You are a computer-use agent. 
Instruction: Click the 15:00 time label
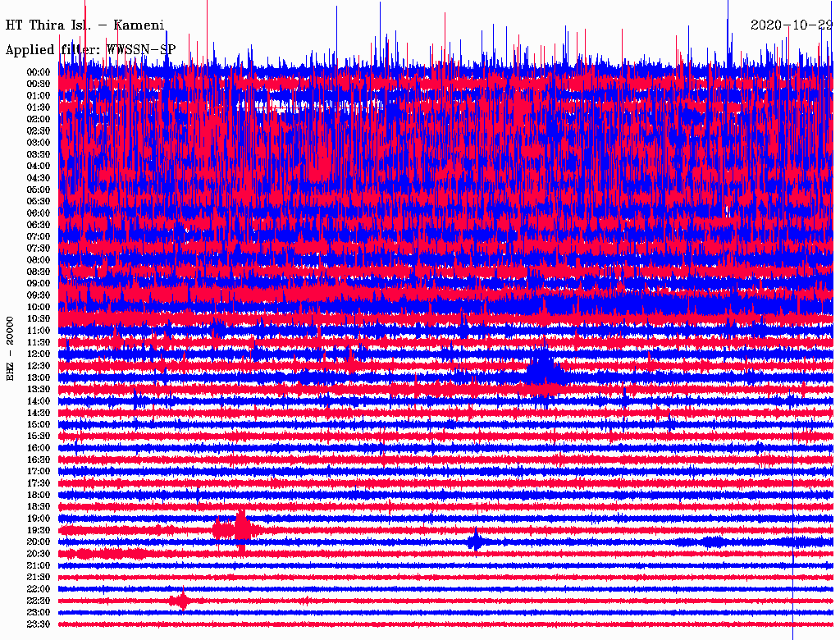tap(39, 424)
